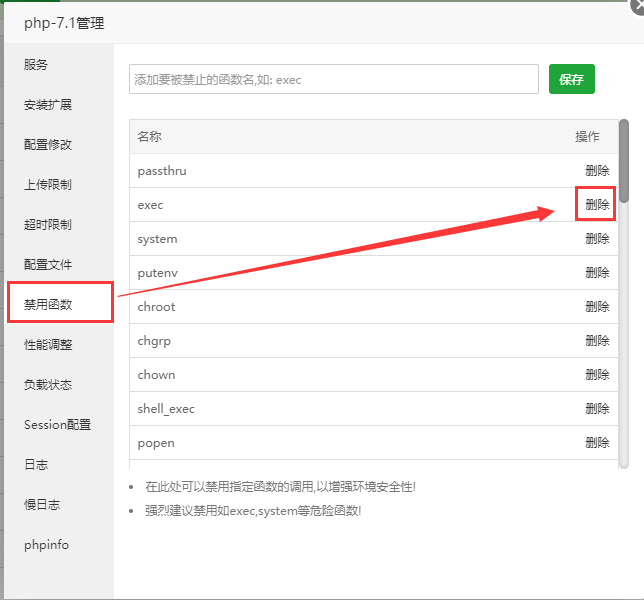The image size is (644, 600).
Task: Open 配置修改 settings page
Action: pyautogui.click(x=48, y=145)
